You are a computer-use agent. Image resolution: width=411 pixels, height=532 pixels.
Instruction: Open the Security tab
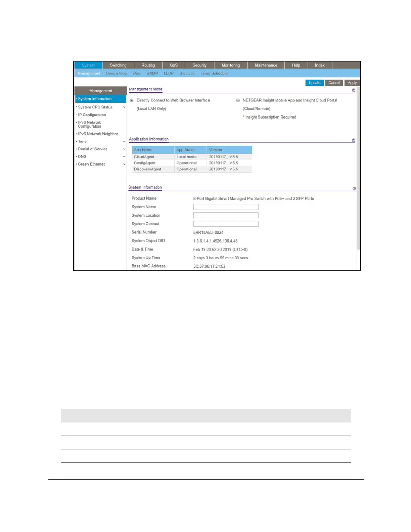(199, 65)
